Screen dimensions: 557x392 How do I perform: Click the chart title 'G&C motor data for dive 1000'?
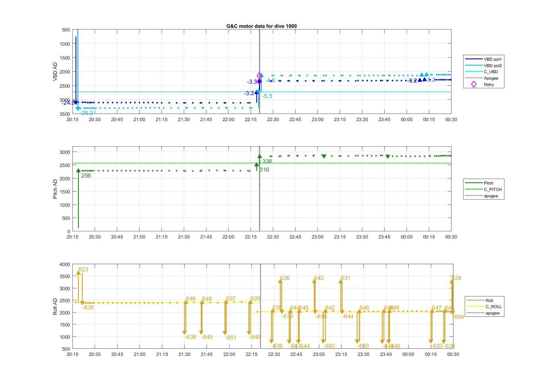[261, 26]
